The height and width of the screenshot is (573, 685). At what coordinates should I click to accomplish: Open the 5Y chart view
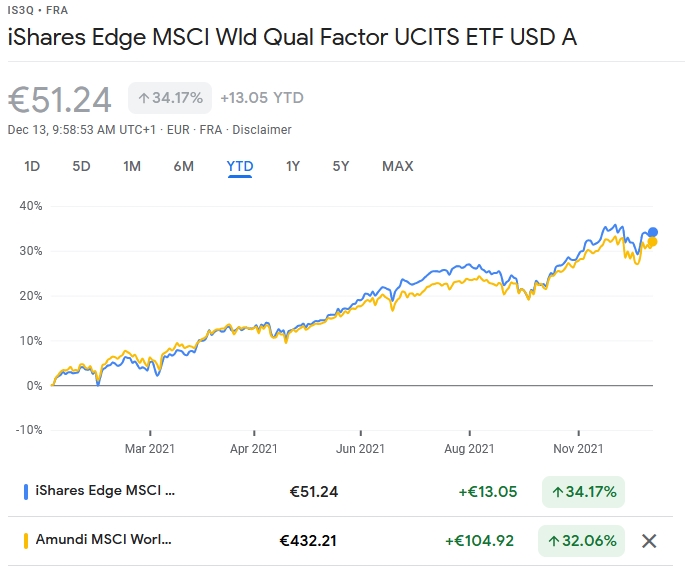[x=341, y=166]
